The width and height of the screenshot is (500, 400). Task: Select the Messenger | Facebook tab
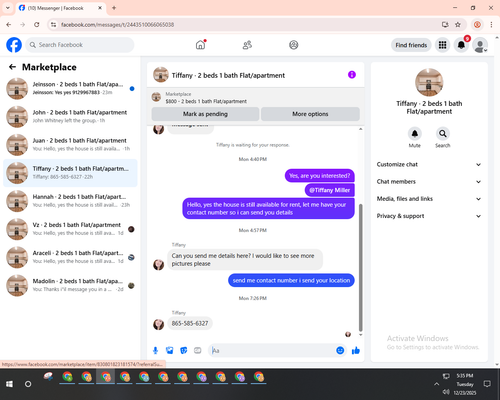coord(61,8)
